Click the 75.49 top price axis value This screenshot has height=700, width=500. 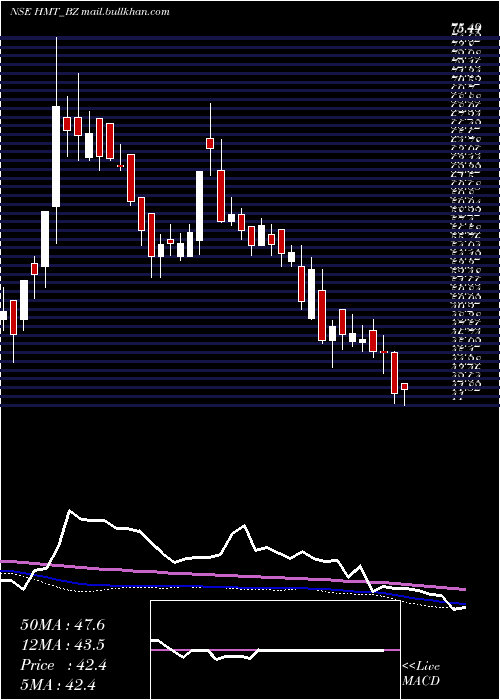(466, 29)
